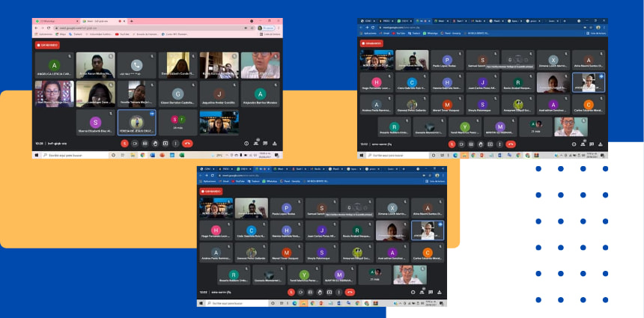Image resolution: width=644 pixels, height=318 pixels.
Task: Open meeting details info in the pink-themed window
Action: tap(246, 143)
